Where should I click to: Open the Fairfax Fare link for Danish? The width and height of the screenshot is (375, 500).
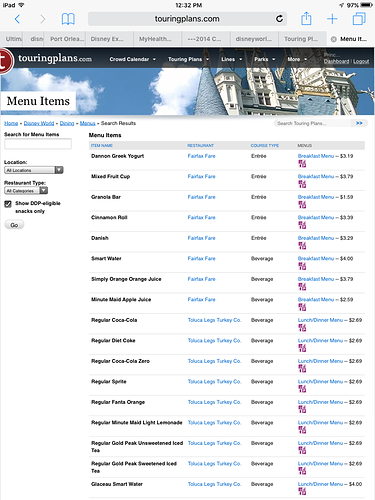click(201, 238)
